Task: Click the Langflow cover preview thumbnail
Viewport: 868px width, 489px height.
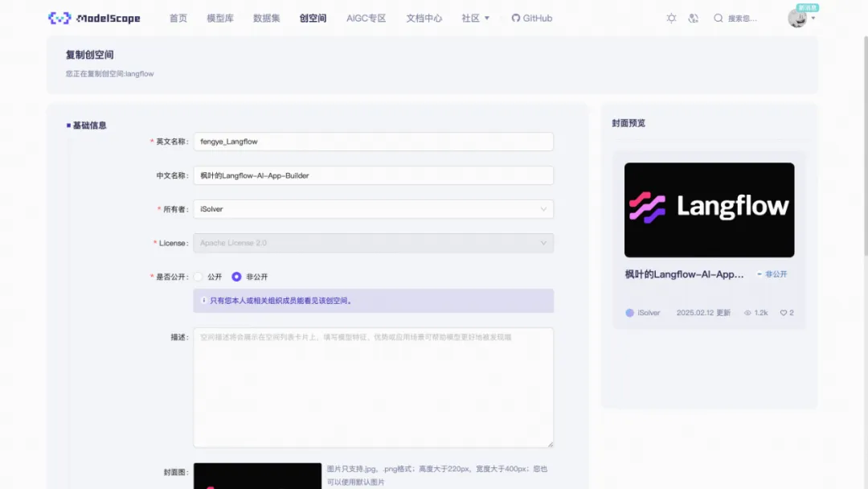Action: click(x=708, y=209)
